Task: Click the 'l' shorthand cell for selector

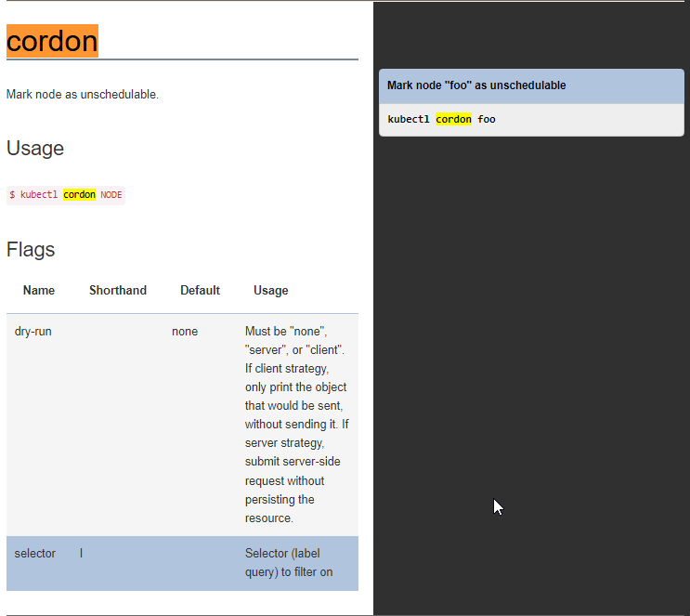Action: (82, 554)
